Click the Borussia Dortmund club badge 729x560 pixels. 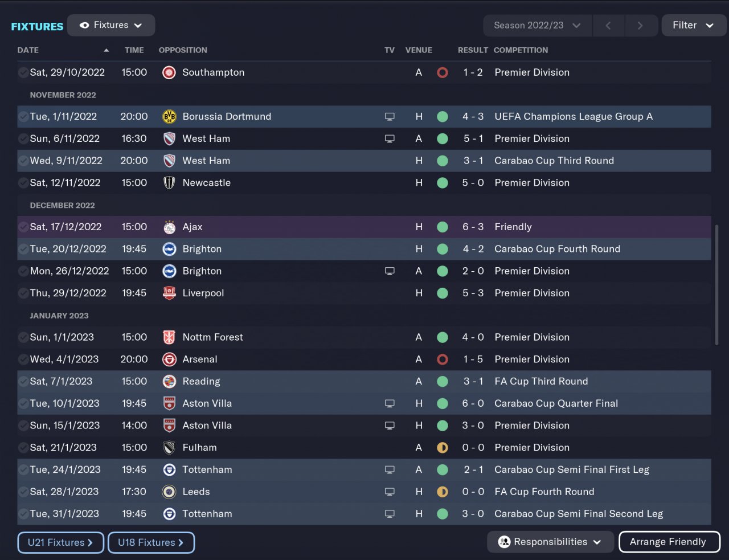click(x=169, y=117)
